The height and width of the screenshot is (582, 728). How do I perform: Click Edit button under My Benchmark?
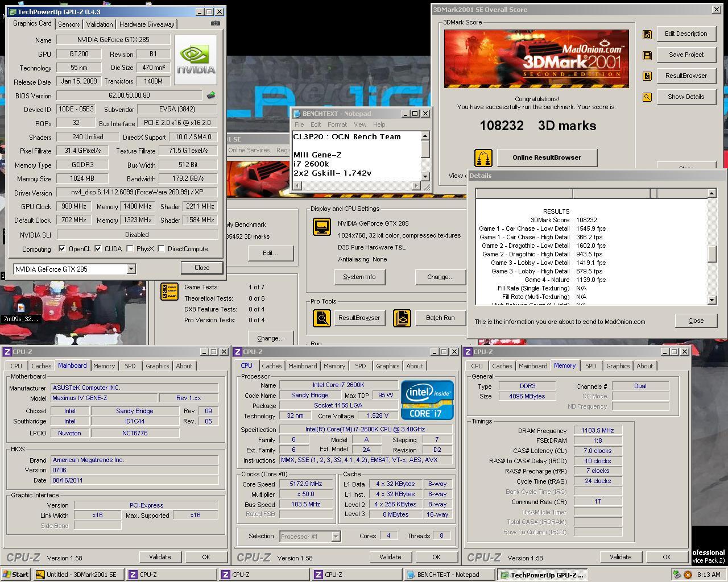(x=270, y=253)
